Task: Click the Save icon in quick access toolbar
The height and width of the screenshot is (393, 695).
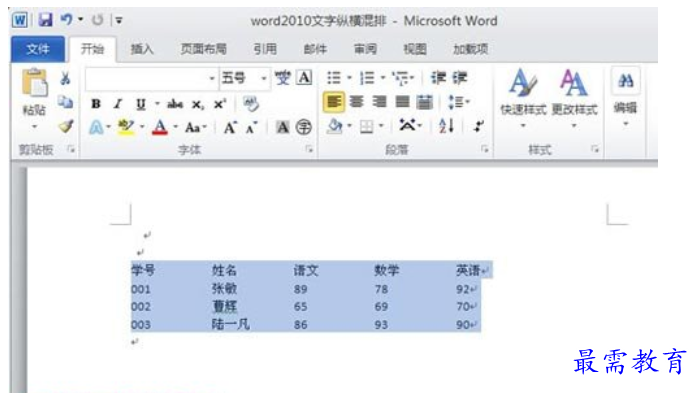Action: 45,20
